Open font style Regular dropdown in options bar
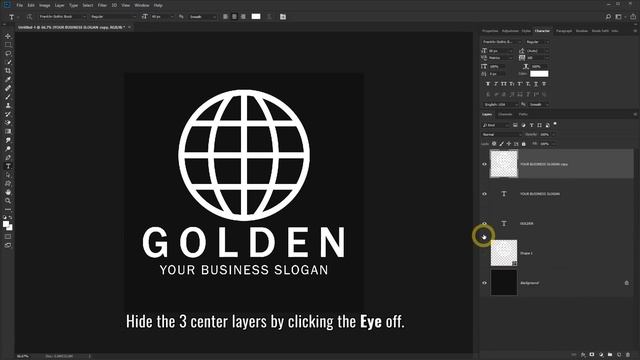Screen dimensions: 640x360 click(113, 17)
